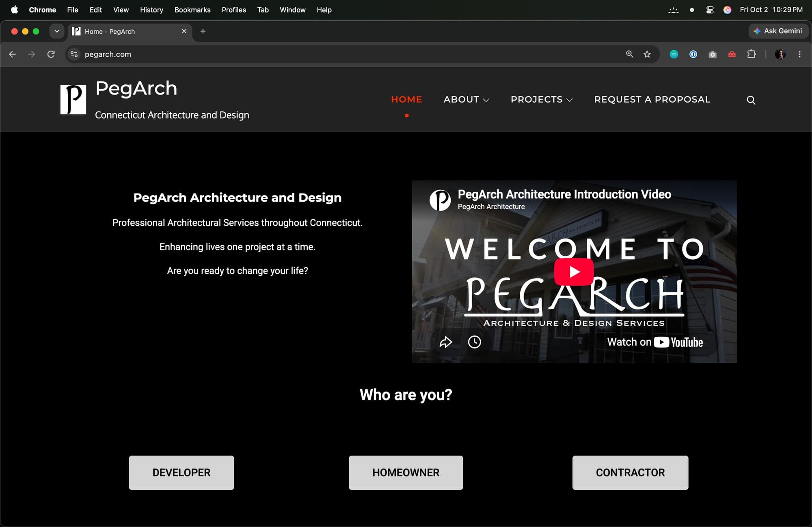Click the PegArch channel avatar in video
This screenshot has height=527, width=812.
[440, 200]
